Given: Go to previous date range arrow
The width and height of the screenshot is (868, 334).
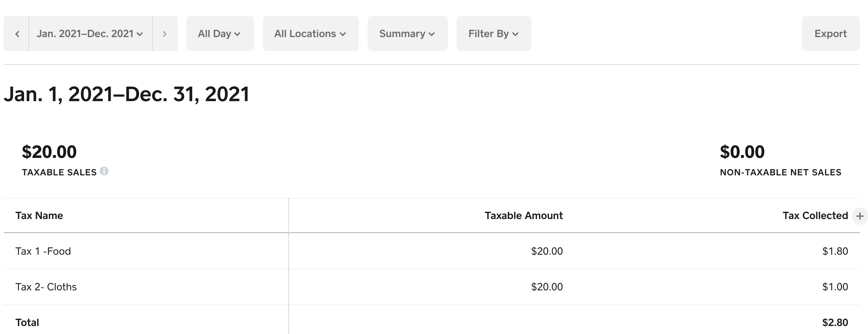Looking at the screenshot, I should [17, 34].
